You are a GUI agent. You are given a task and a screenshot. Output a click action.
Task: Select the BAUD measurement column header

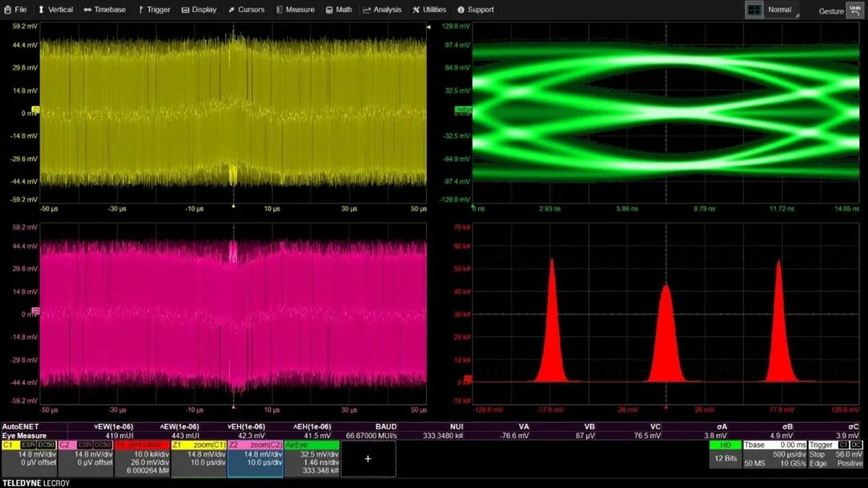(386, 427)
